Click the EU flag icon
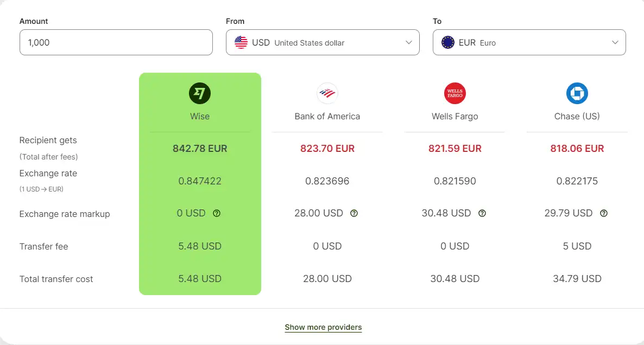 click(448, 42)
